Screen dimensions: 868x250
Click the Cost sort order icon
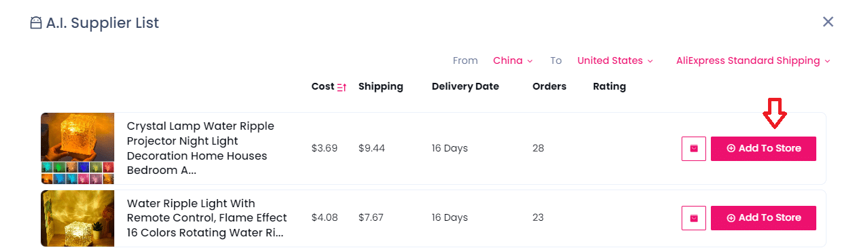tap(342, 87)
